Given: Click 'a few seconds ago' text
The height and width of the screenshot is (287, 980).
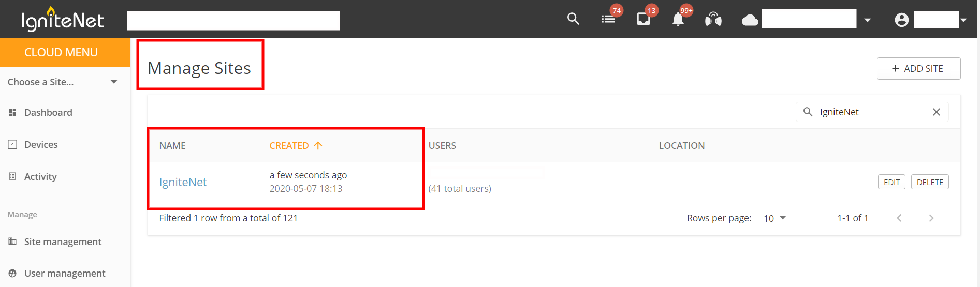Looking at the screenshot, I should 308,175.
